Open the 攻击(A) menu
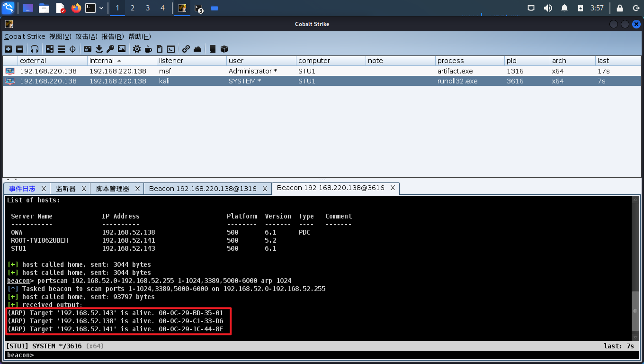Viewport: 644px width, 364px height. pos(87,36)
